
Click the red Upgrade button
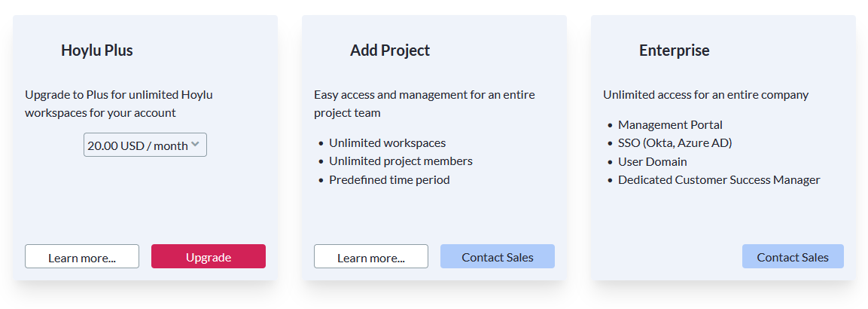coord(209,257)
